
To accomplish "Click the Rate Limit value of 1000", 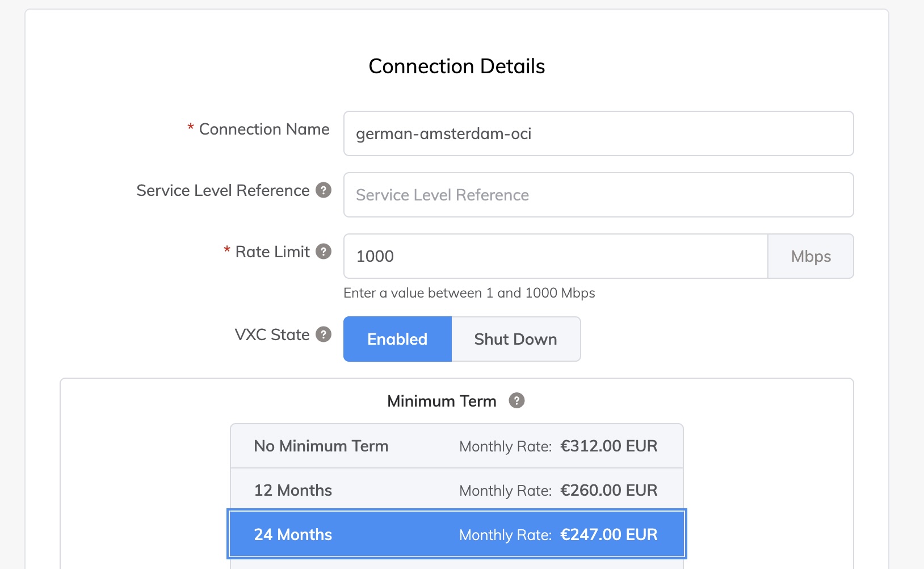I will point(555,256).
